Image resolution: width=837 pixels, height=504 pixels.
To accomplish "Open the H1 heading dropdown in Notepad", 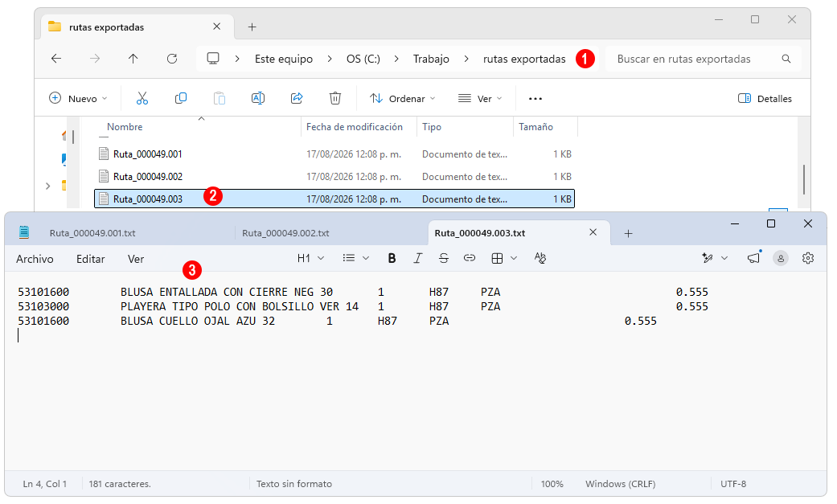I will (x=310, y=258).
